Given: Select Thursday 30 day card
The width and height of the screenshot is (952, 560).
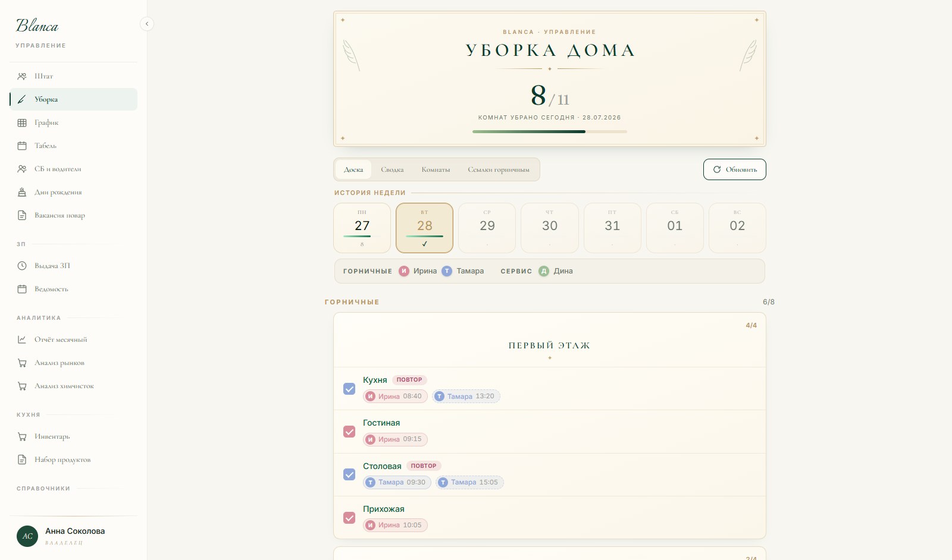Looking at the screenshot, I should click(x=550, y=228).
